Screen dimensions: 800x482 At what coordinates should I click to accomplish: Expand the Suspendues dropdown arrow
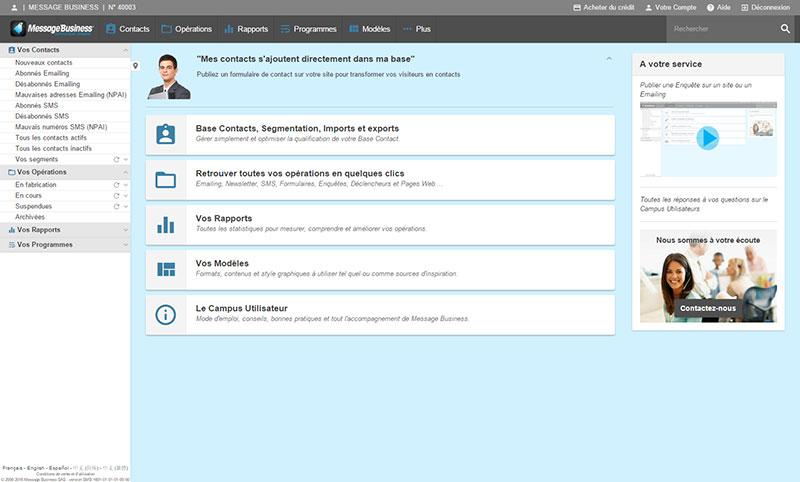(126, 207)
